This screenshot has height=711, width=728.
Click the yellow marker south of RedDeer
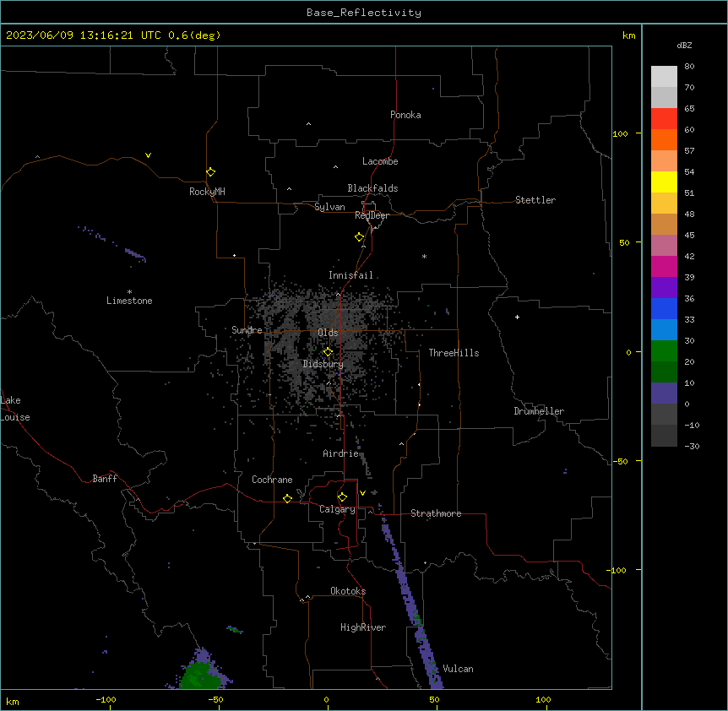[360, 237]
